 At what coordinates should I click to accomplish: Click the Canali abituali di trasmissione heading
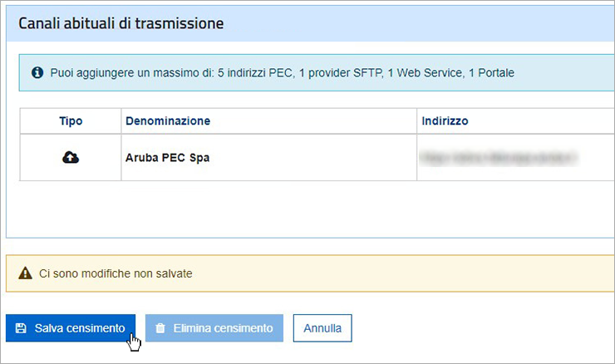[121, 23]
